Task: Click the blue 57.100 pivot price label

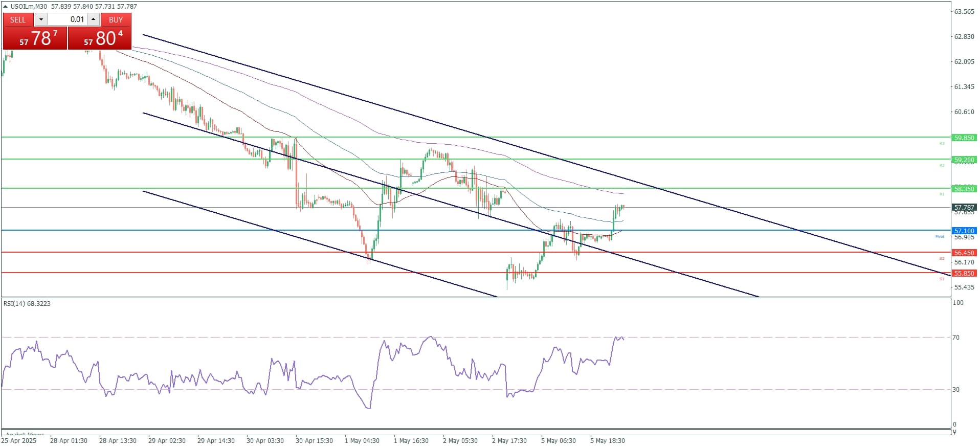Action: [x=964, y=231]
